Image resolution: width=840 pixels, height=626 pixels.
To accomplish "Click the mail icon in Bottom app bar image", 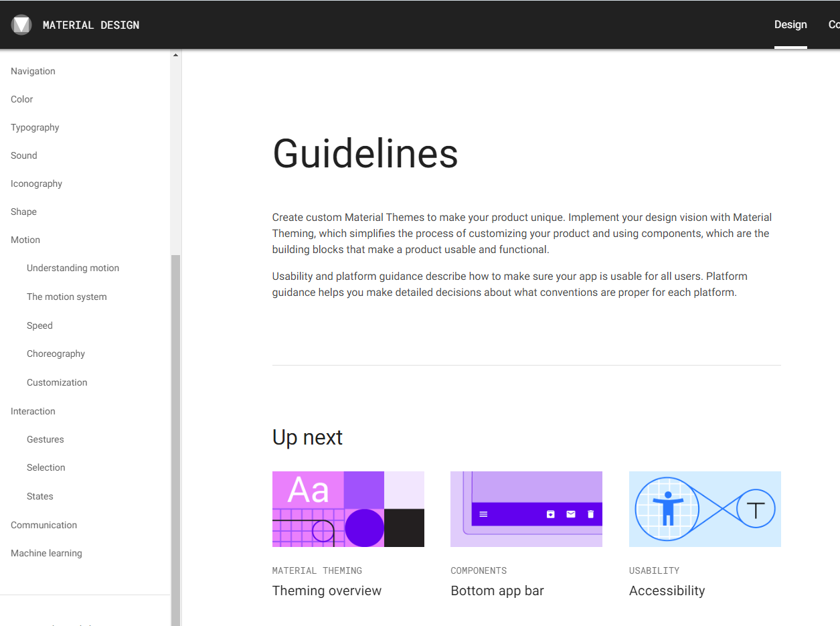I will pyautogui.click(x=571, y=514).
